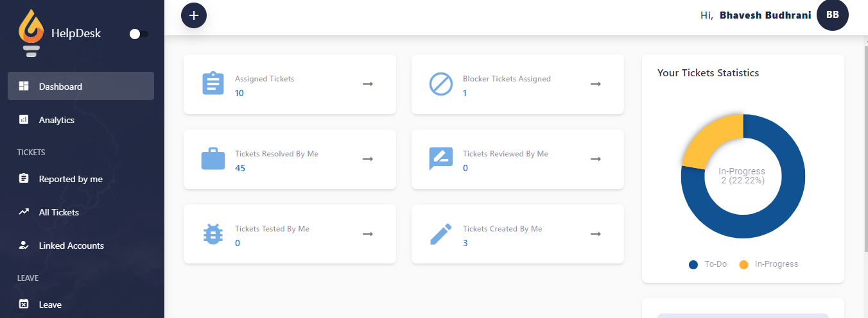The width and height of the screenshot is (868, 318).
Task: Click the Blocker Tickets prohibited icon
Action: [x=441, y=84]
